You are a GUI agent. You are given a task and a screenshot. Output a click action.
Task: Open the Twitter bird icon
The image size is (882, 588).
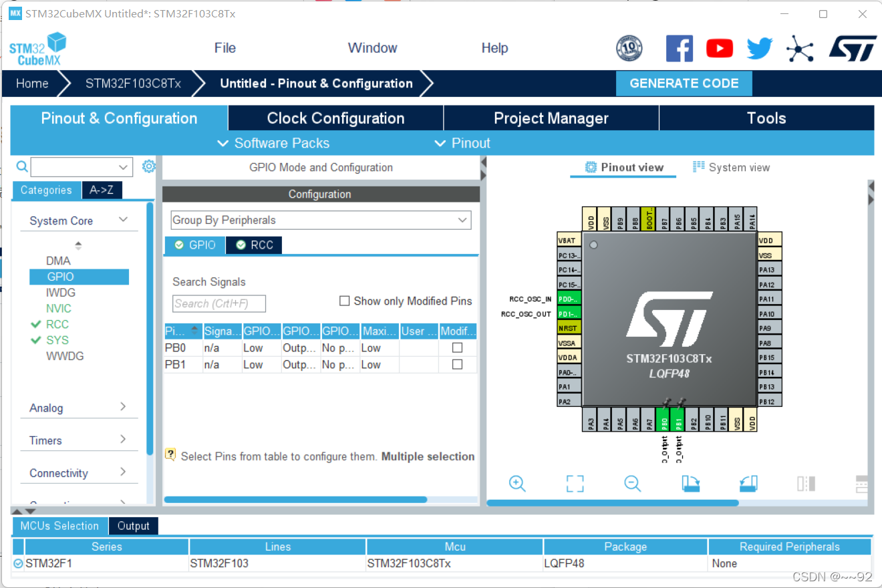pos(760,49)
